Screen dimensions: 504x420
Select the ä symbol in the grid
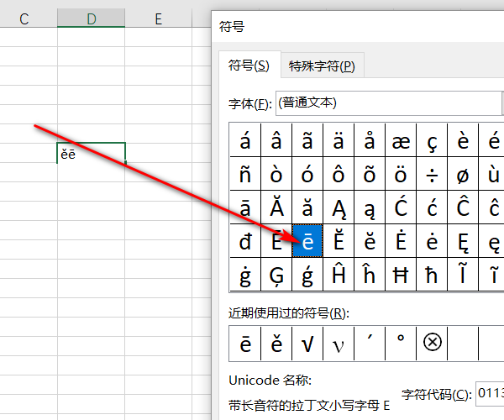point(339,140)
